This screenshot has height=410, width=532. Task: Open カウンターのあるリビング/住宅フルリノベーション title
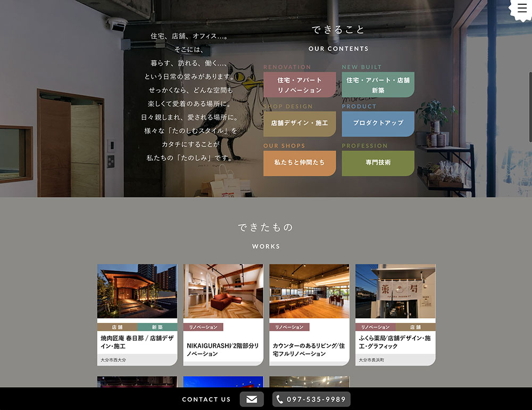tap(309, 349)
